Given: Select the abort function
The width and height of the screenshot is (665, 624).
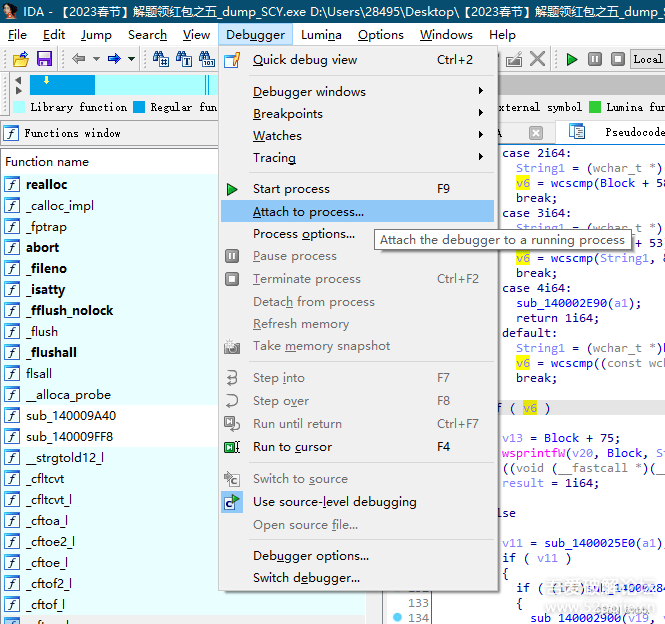Looking at the screenshot, I should tap(42, 247).
